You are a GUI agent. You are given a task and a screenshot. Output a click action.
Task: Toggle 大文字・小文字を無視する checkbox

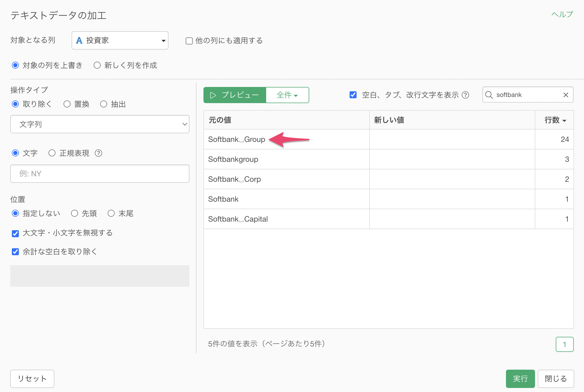(x=15, y=233)
